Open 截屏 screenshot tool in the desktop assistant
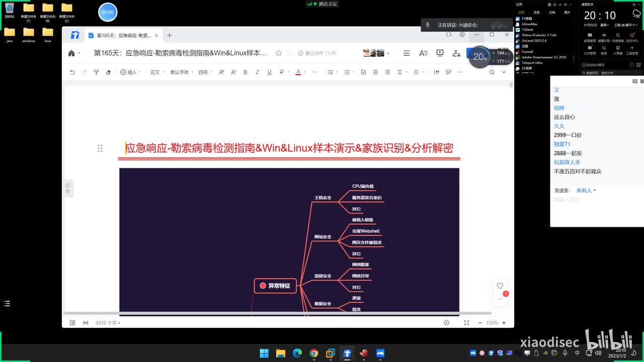Screen dimensions: 644x362 (604, 49)
